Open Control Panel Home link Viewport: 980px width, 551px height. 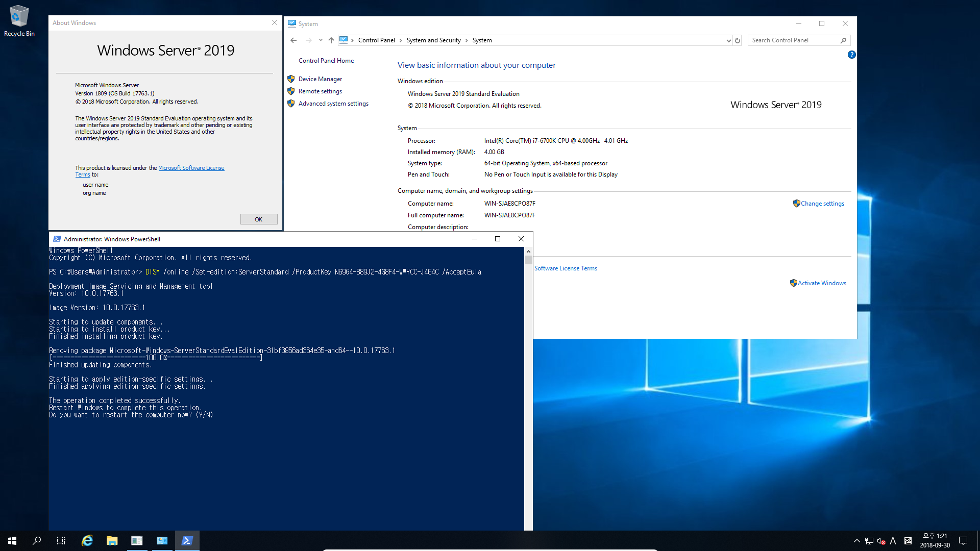coord(326,61)
